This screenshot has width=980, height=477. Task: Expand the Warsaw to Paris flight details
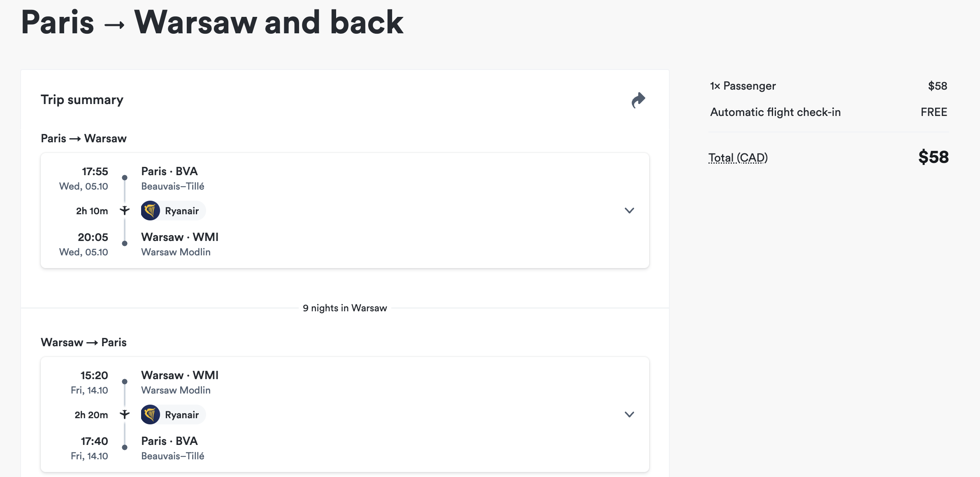(629, 414)
